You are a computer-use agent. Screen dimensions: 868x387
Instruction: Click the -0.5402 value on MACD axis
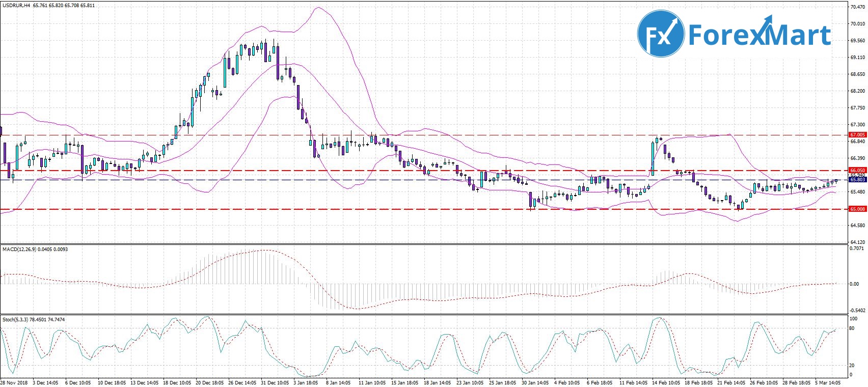click(857, 310)
